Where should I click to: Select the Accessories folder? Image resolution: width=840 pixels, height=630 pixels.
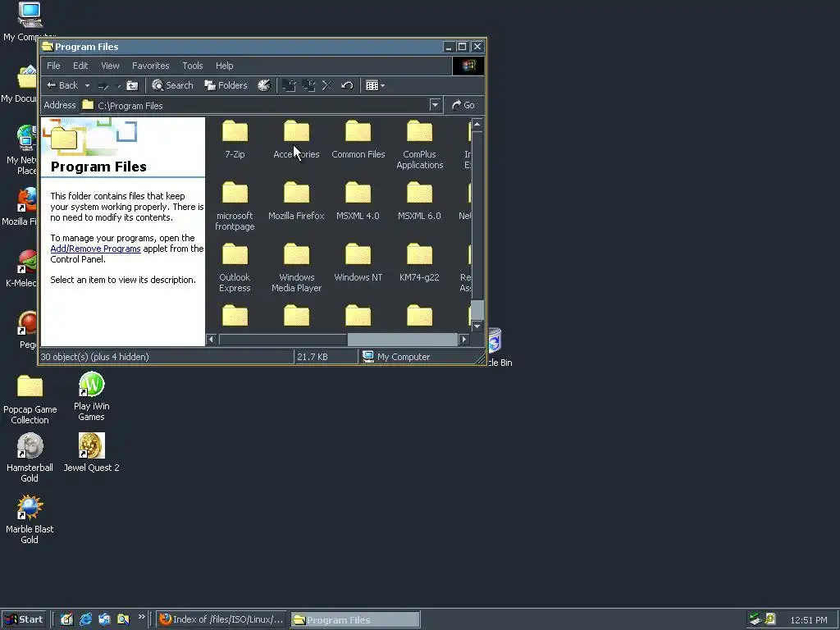pyautogui.click(x=296, y=139)
